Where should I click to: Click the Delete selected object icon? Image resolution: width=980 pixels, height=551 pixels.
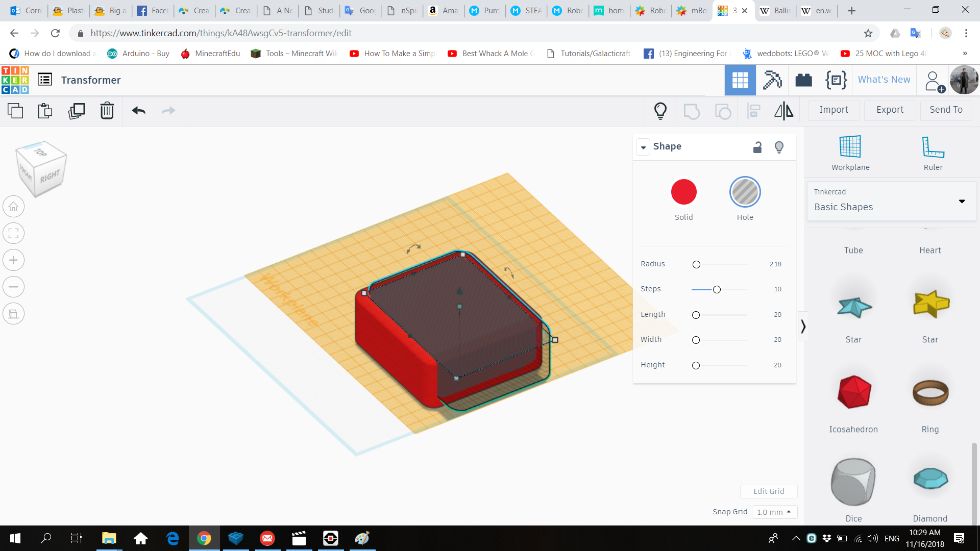[107, 110]
